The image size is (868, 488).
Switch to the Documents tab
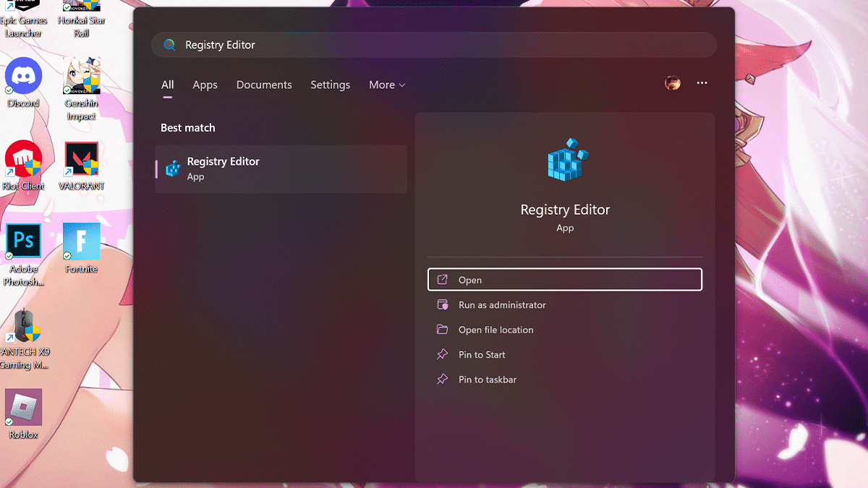(x=264, y=85)
